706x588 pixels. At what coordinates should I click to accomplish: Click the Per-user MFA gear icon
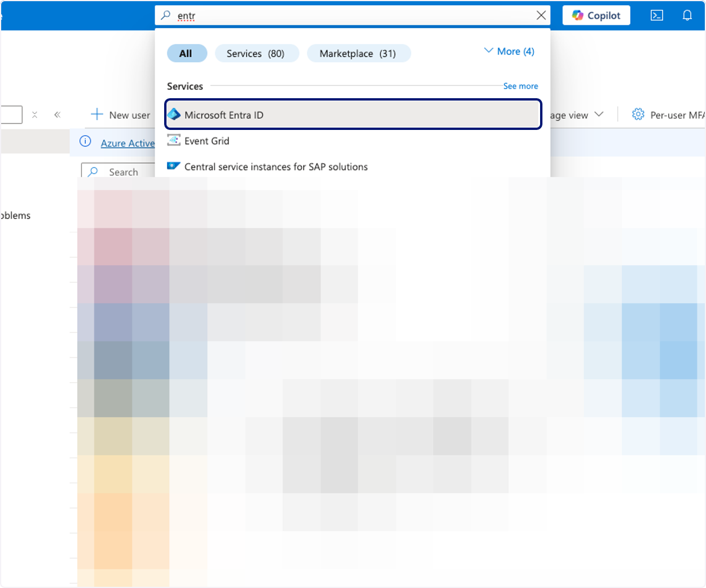click(638, 115)
